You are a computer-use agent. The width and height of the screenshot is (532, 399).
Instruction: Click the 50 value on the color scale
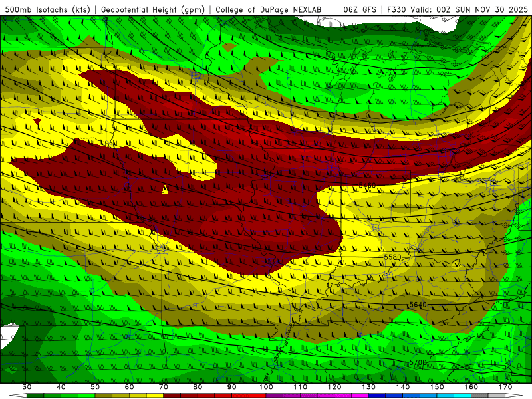pyautogui.click(x=95, y=387)
